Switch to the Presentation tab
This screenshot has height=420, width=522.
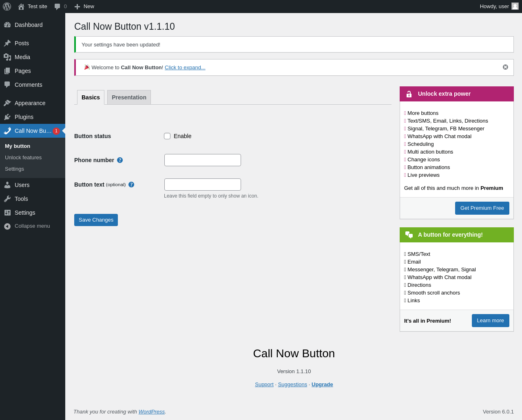point(129,97)
